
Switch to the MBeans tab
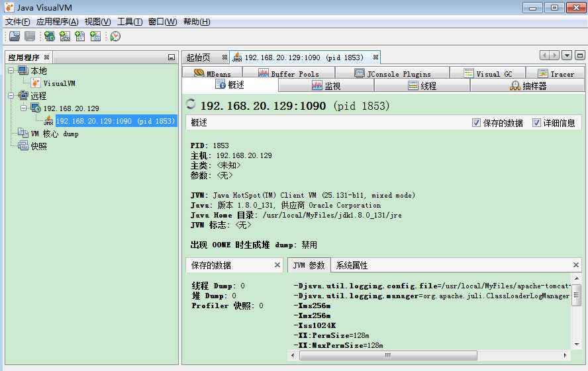[x=213, y=73]
